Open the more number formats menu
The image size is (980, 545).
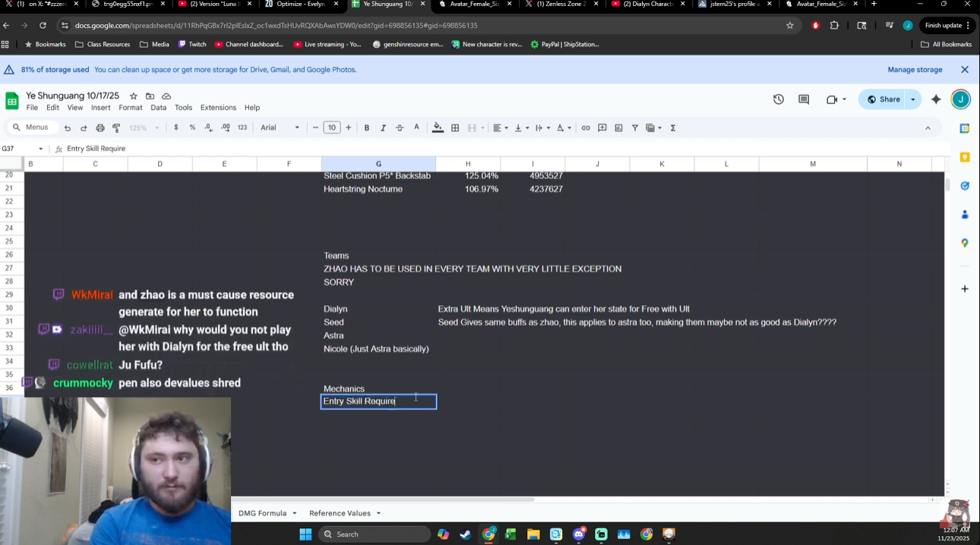pos(242,128)
